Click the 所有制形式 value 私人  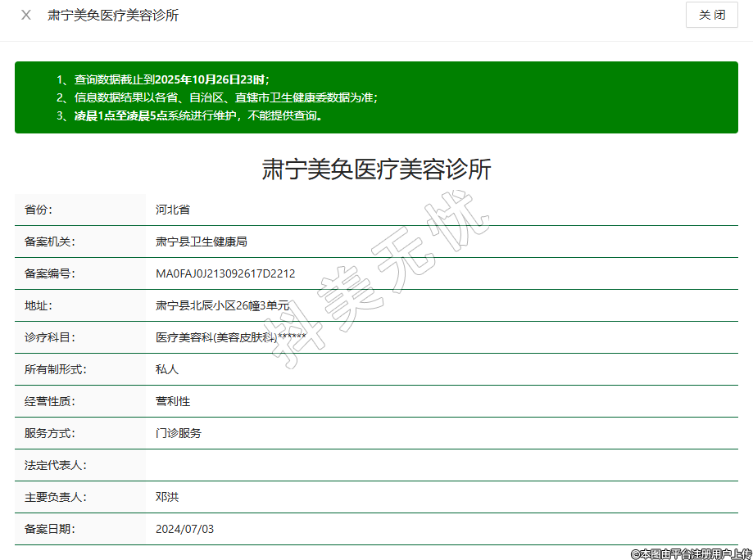click(167, 369)
